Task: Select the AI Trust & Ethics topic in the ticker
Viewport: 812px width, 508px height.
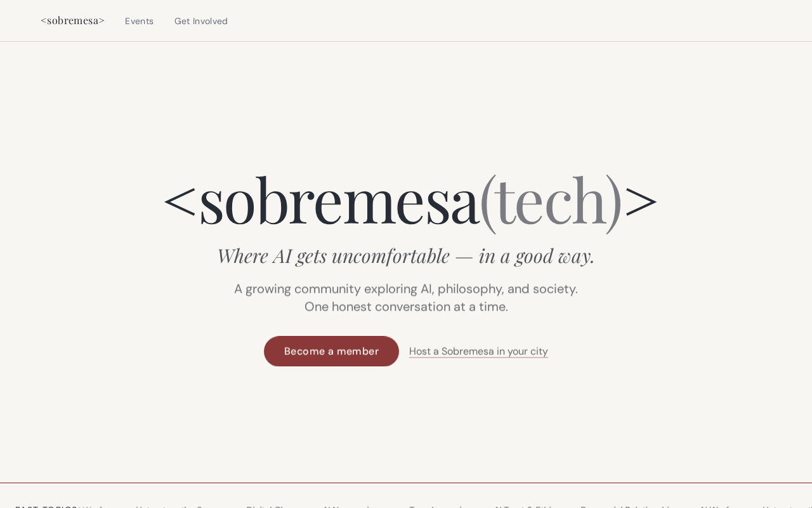Action: (x=524, y=506)
